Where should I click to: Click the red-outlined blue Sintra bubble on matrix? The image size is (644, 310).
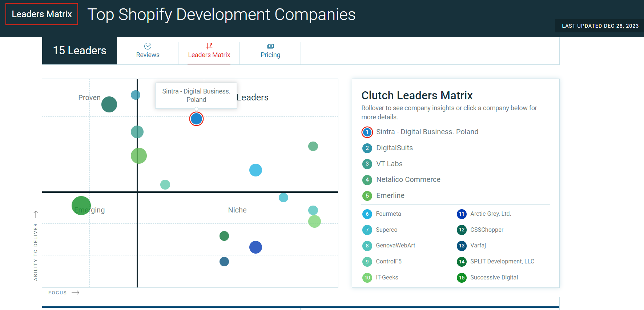tap(196, 119)
